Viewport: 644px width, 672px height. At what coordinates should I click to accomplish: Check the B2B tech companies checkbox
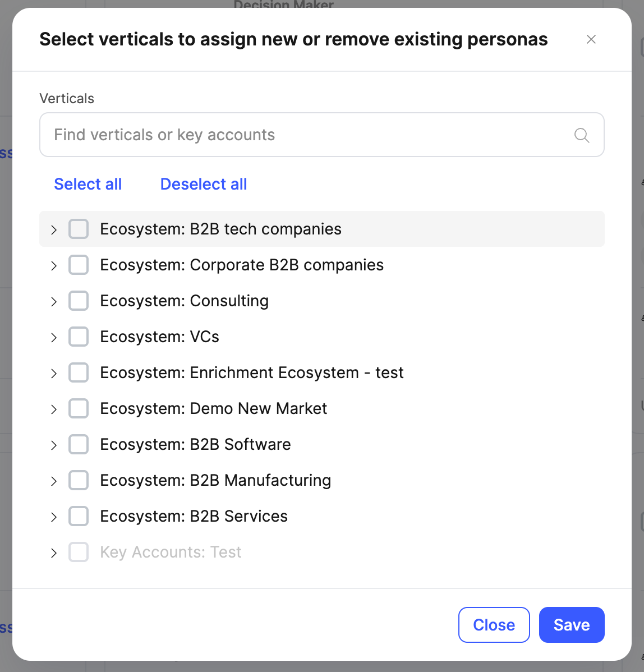click(79, 229)
